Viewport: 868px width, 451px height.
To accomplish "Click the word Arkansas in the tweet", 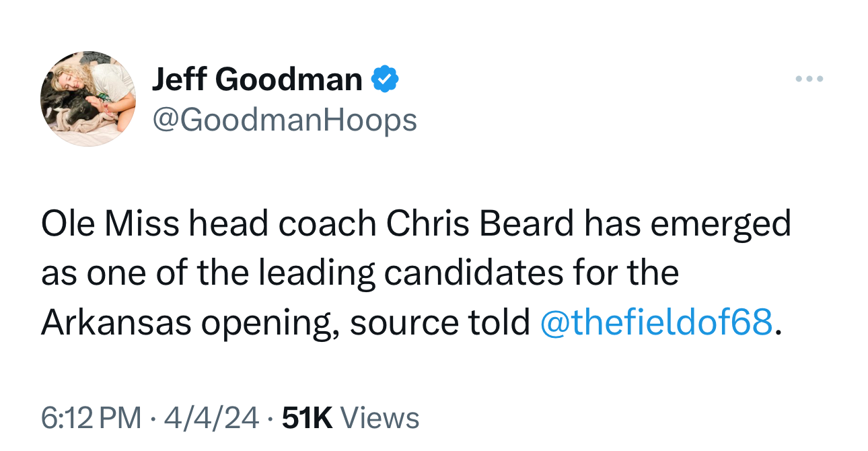I will tap(116, 323).
